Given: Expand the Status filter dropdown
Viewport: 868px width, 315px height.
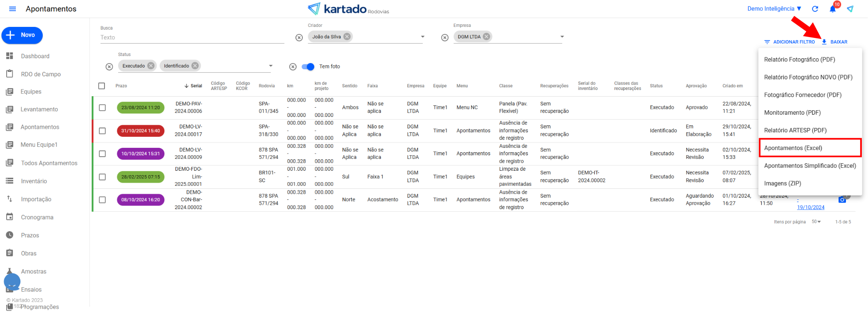Looking at the screenshot, I should click(x=271, y=66).
